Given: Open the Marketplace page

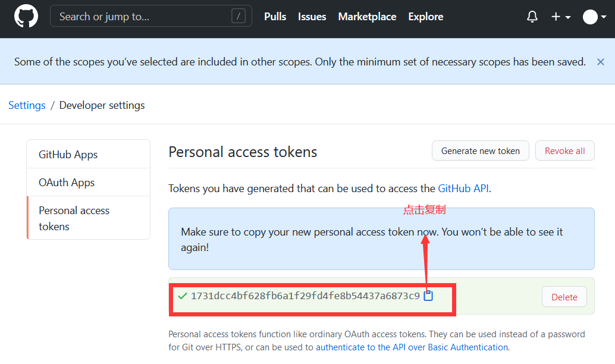Looking at the screenshot, I should point(367,17).
